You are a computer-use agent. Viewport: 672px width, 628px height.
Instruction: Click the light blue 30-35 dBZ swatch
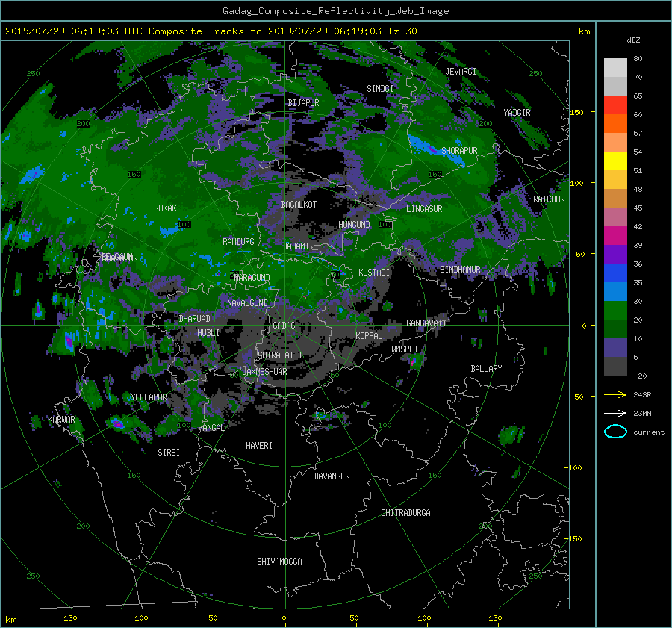[615, 291]
